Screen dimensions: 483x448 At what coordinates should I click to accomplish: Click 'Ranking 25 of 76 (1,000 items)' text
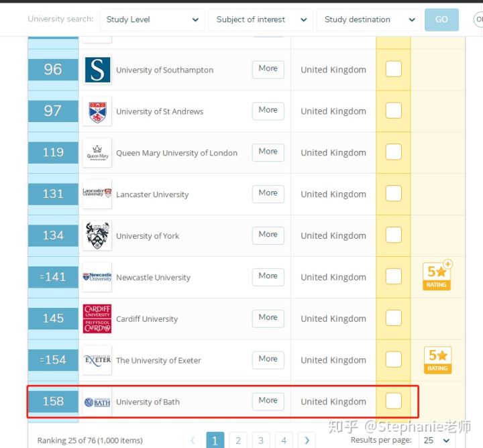point(90,441)
